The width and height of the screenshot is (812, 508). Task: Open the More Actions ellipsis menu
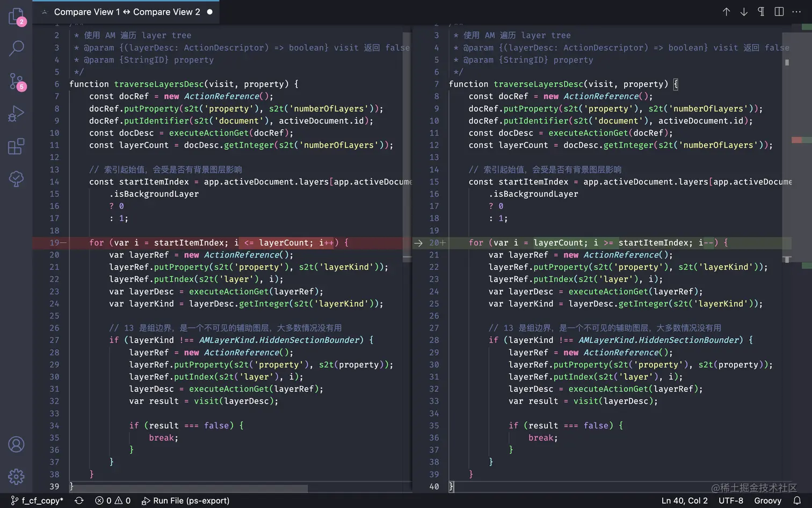[x=796, y=12]
